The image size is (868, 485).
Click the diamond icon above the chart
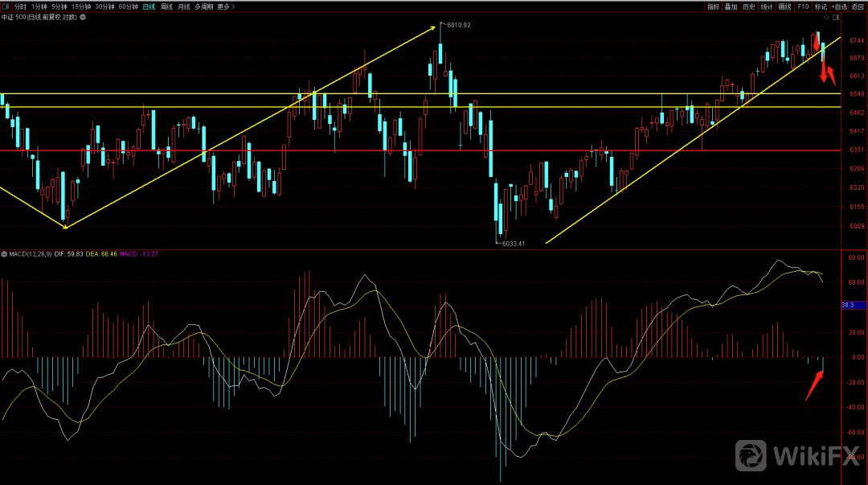828,16
